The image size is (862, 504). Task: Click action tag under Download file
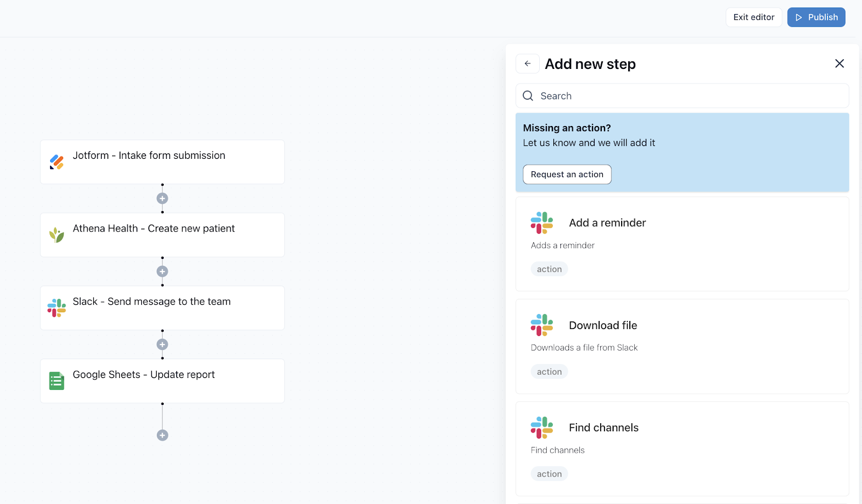click(x=549, y=372)
